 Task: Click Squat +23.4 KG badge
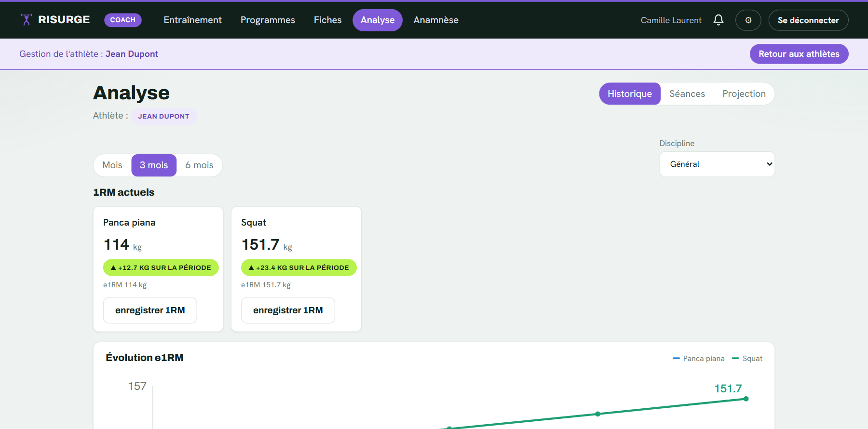tap(299, 268)
